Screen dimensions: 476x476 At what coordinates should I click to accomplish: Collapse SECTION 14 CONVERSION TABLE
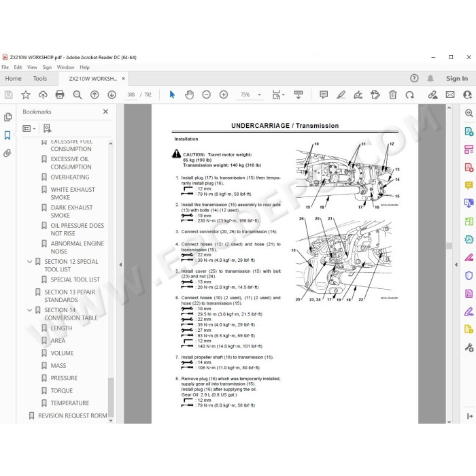coord(29,310)
